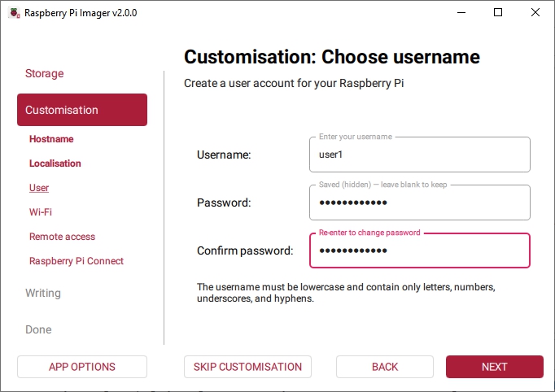
Task: Select the User sidebar link
Action: click(x=39, y=188)
